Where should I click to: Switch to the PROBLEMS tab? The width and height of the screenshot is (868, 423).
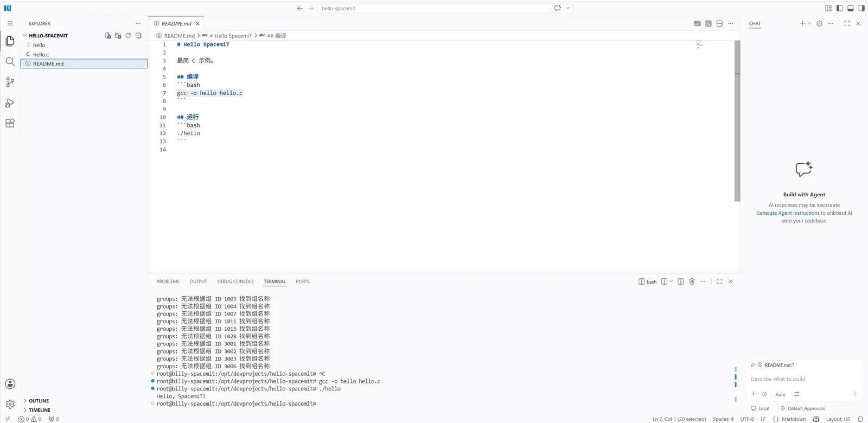click(168, 281)
